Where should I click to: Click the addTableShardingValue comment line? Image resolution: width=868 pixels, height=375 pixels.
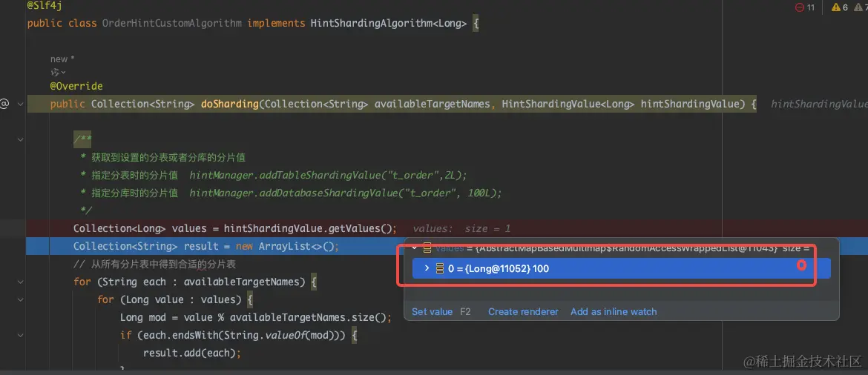274,175
